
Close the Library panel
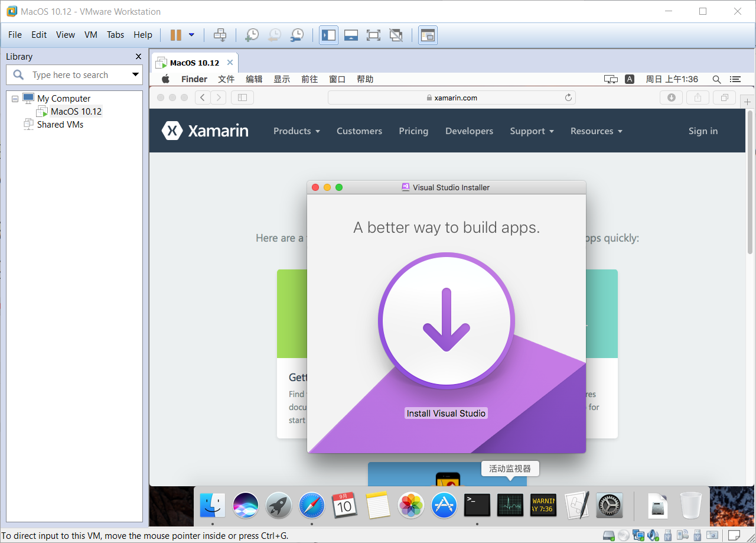coord(138,57)
